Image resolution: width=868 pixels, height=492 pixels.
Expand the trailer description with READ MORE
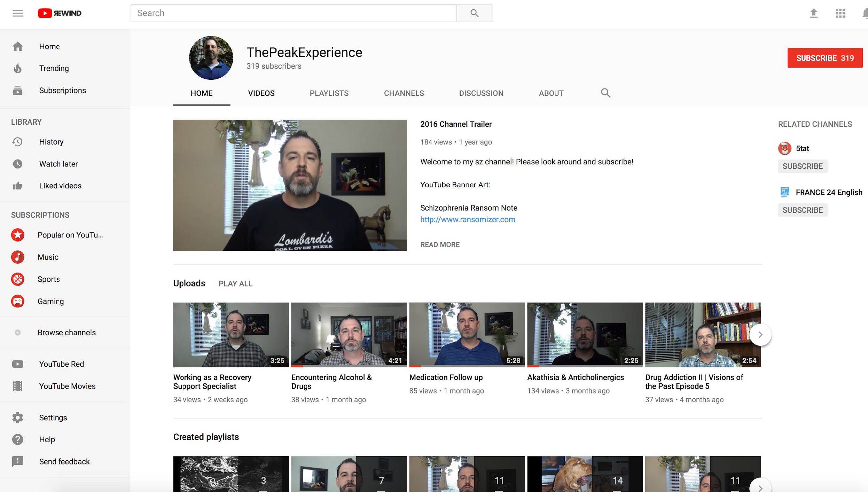click(440, 244)
